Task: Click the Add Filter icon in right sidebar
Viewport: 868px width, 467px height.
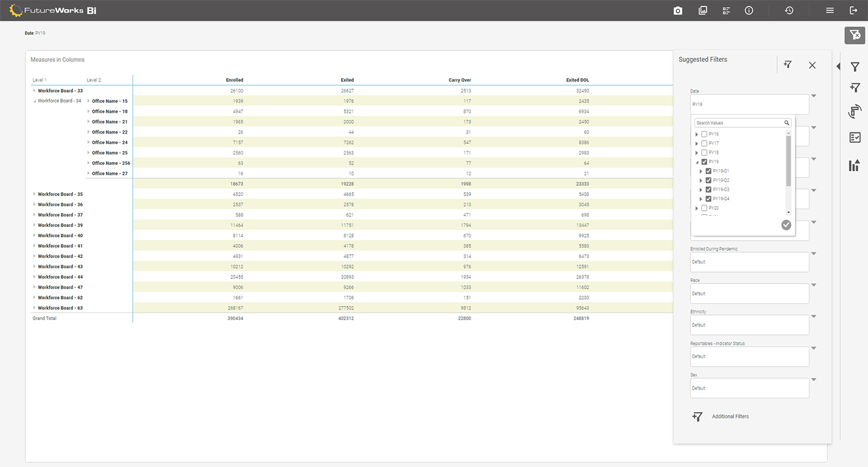Action: (x=855, y=87)
